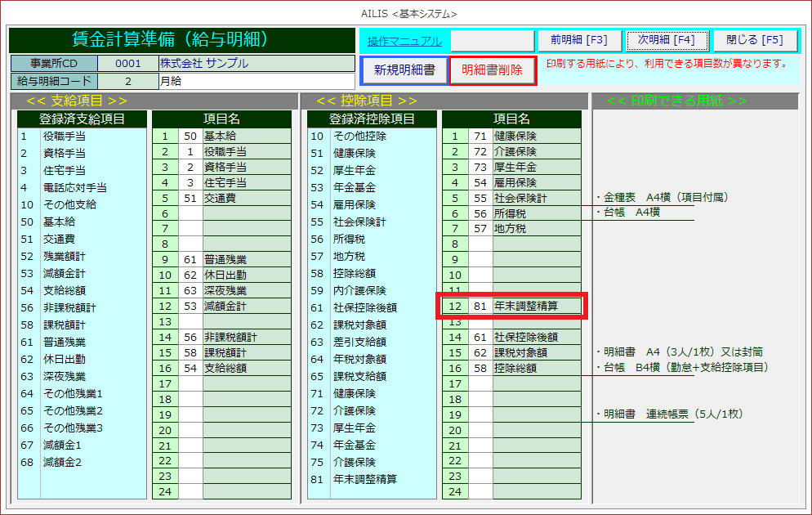Select 電話応対手当 in the payment items list

[x=74, y=187]
